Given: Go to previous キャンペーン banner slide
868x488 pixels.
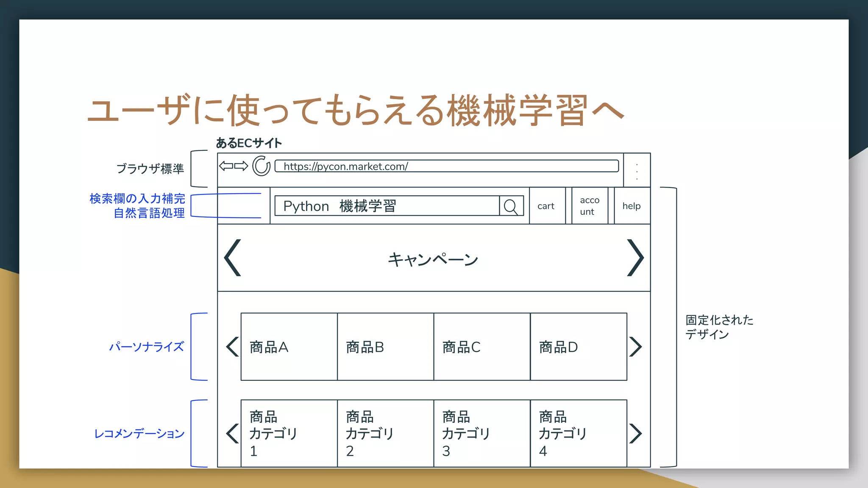Looking at the screenshot, I should click(x=233, y=258).
